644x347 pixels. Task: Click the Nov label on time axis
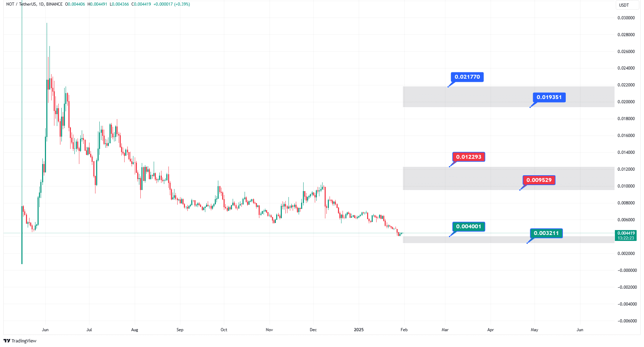(269, 330)
